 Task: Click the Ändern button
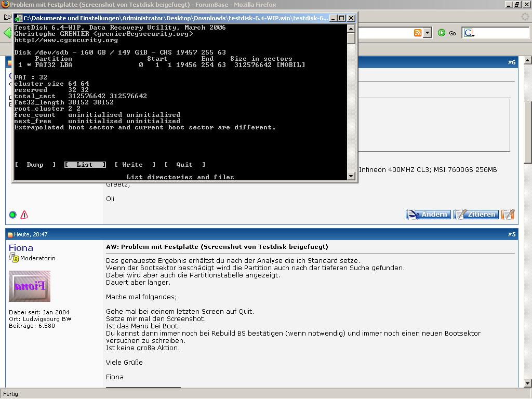click(428, 215)
